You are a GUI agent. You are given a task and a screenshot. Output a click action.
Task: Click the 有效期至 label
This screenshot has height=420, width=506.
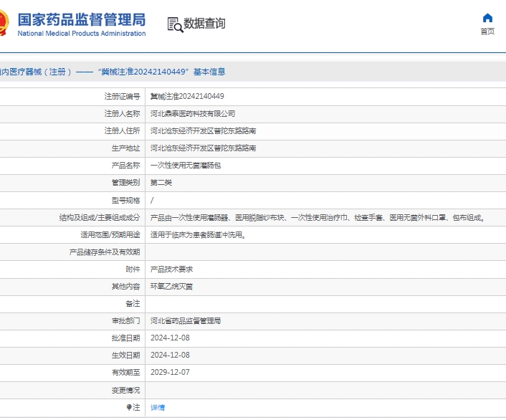click(126, 373)
